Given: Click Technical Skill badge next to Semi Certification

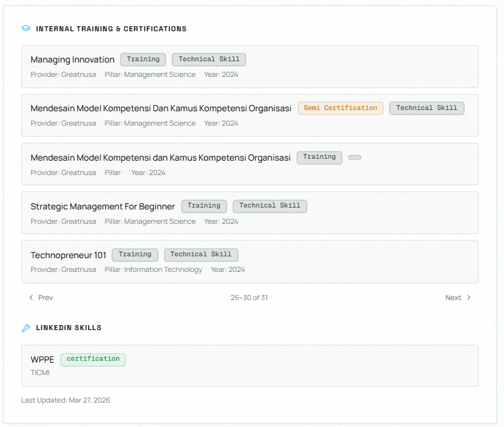Looking at the screenshot, I should point(426,108).
